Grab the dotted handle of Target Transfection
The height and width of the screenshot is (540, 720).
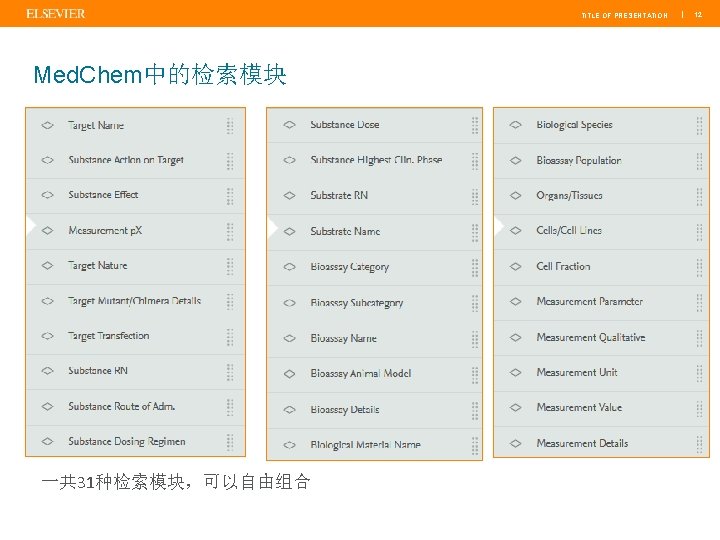pos(230,337)
